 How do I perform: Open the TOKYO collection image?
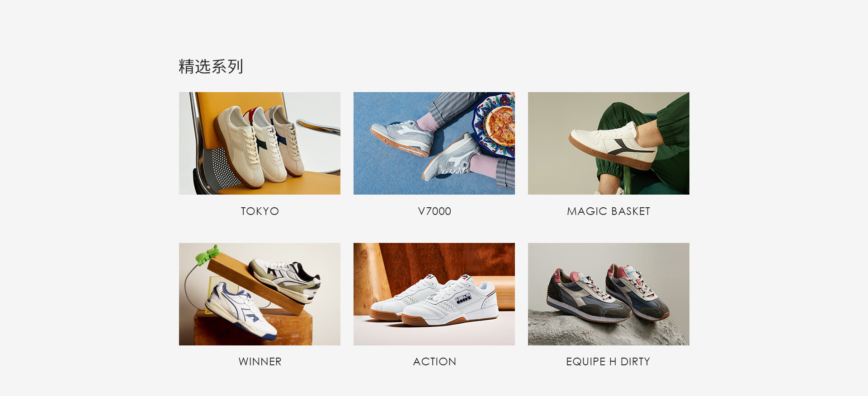[x=259, y=143]
